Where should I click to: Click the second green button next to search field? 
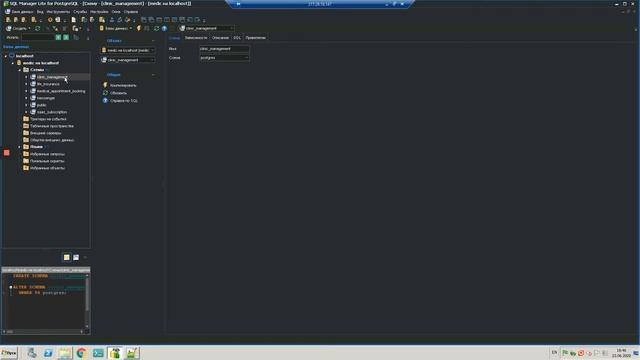[x=66, y=37]
